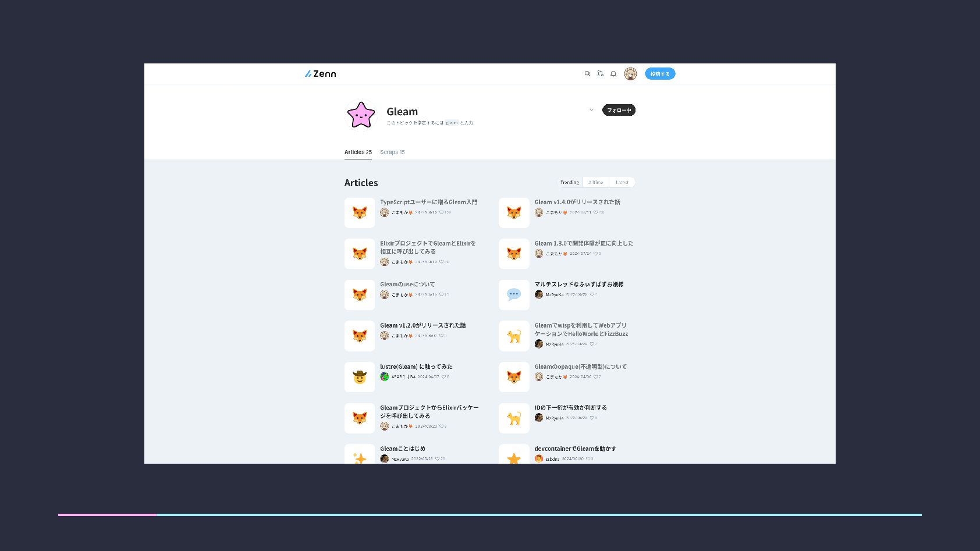980x551 pixels.
Task: Open article GleamプロジェクトからElixirパッケージを呼び出してみる
Action: click(429, 412)
